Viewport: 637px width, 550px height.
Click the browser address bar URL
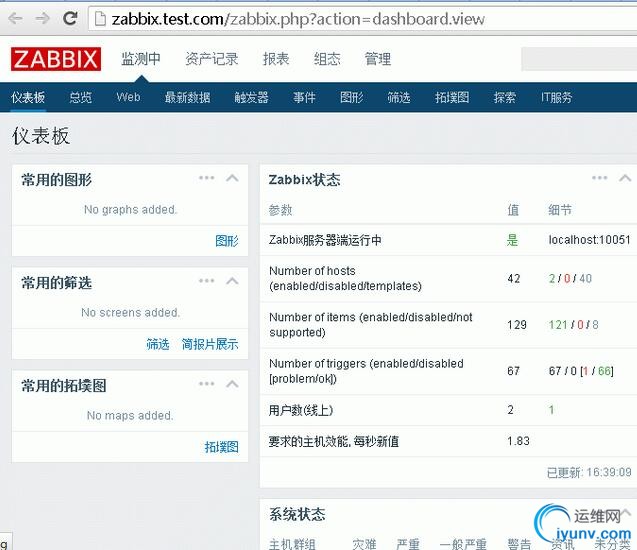(x=298, y=19)
